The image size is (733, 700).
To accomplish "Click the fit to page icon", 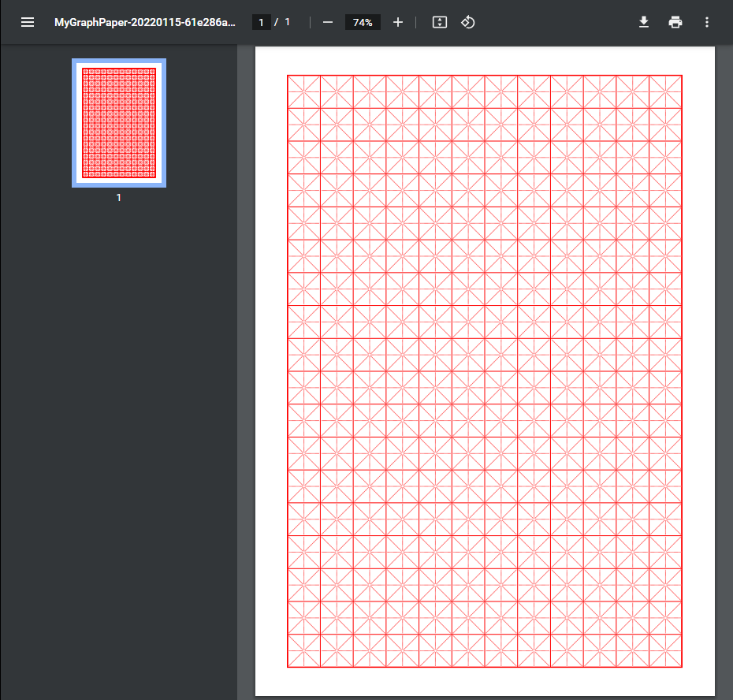I will [x=440, y=22].
